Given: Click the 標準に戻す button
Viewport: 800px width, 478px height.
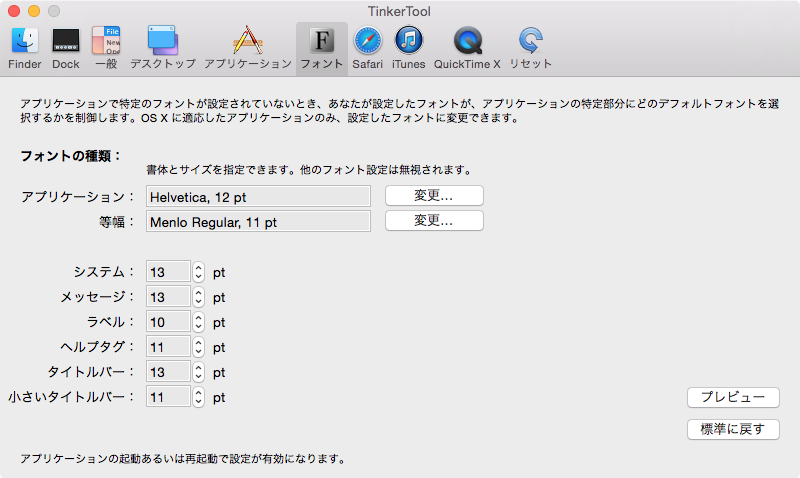Looking at the screenshot, I should pos(733,430).
